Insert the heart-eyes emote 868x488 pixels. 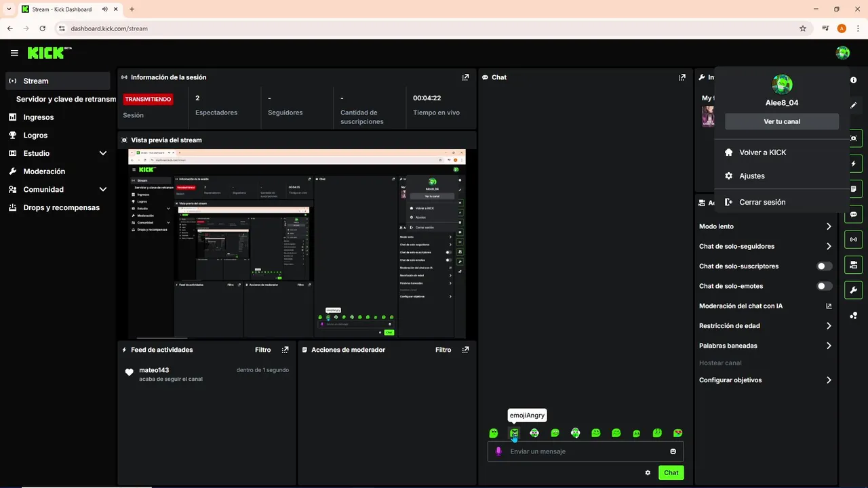677,433
